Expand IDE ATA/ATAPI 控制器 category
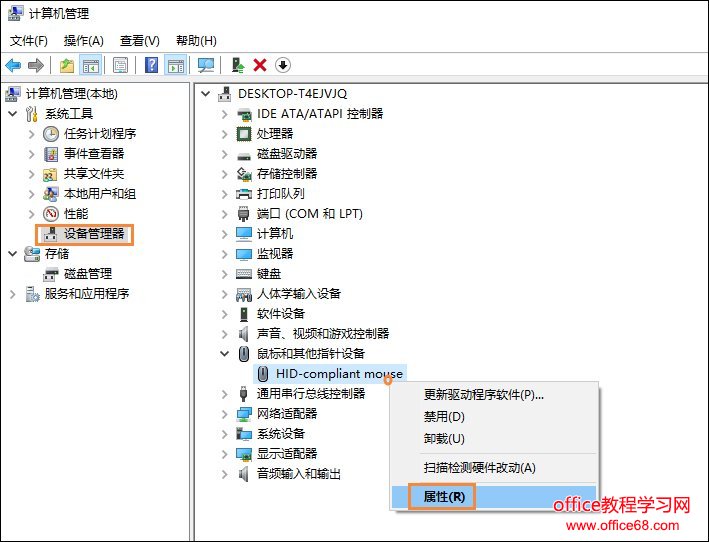Screen dimensions: 709x542 pos(225,114)
